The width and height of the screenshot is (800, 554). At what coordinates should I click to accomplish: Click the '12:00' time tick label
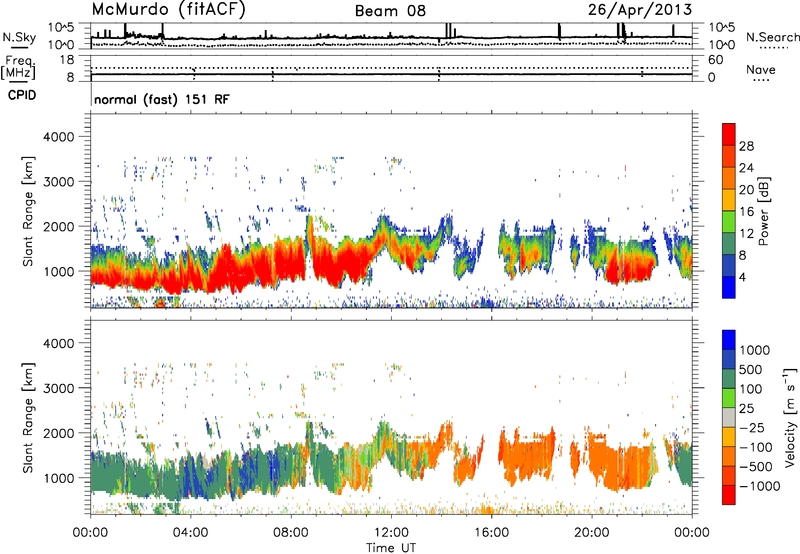pyautogui.click(x=391, y=533)
